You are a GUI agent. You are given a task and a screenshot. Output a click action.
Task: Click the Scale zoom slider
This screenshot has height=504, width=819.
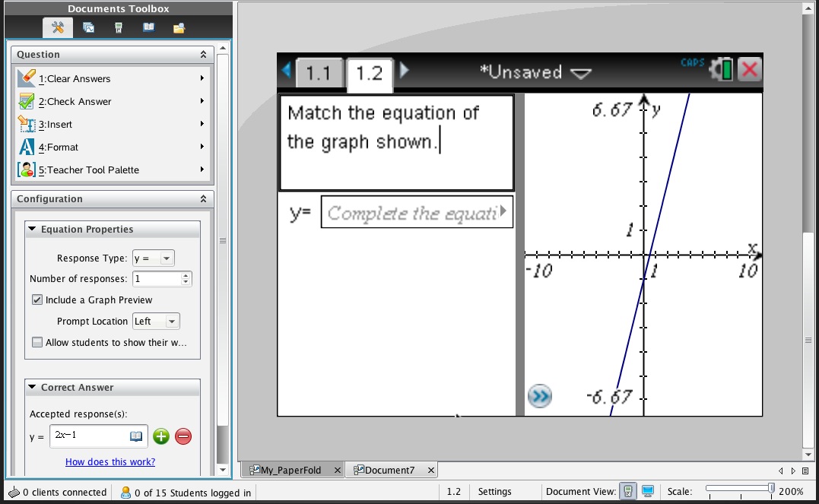click(x=738, y=490)
